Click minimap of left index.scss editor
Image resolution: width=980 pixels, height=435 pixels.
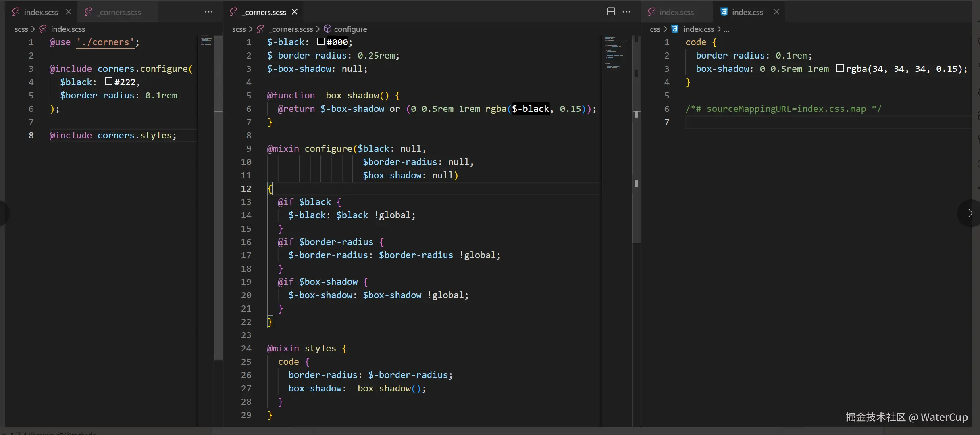pos(206,40)
